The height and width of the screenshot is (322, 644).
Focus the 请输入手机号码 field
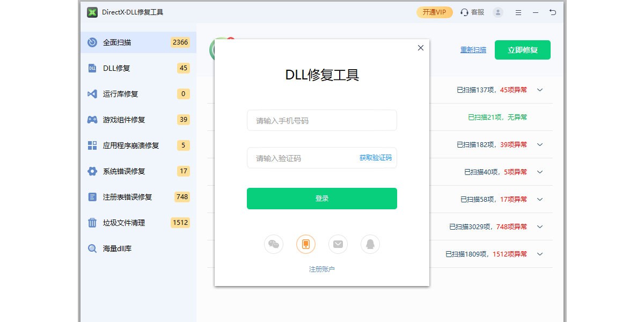coord(322,120)
